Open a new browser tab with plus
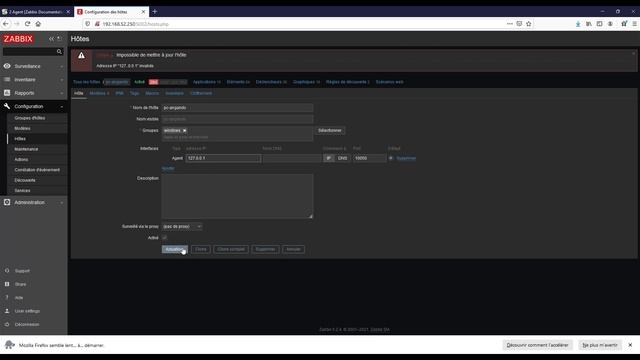Screen dimensions: 640x360 (155, 12)
